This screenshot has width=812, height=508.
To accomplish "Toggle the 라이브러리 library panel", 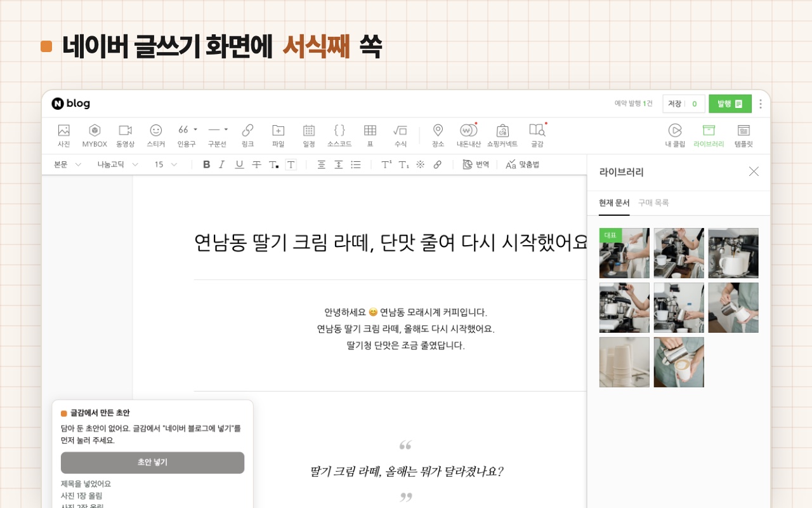I will tap(709, 135).
